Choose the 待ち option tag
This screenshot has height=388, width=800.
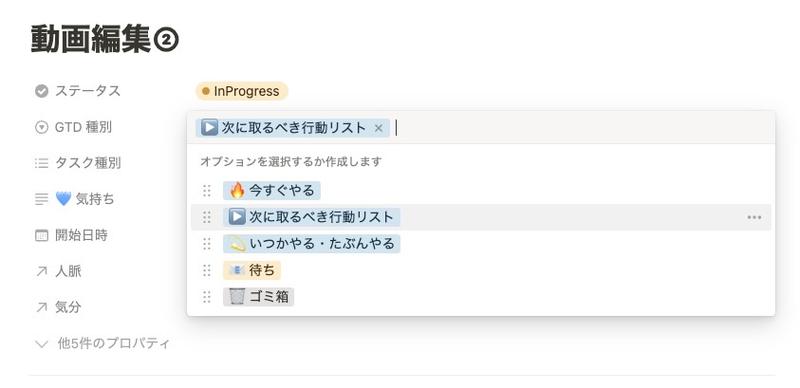[252, 271]
